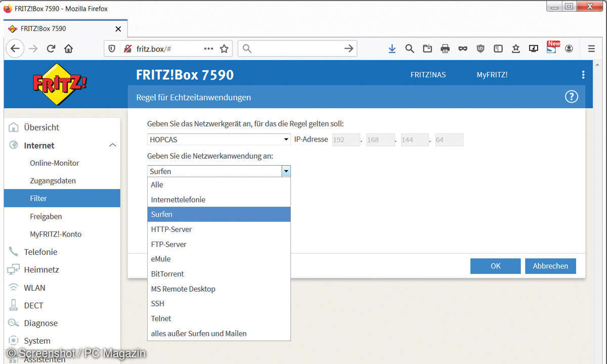Click the screen monitor toolbar icon
The image size is (607, 364).
[534, 49]
